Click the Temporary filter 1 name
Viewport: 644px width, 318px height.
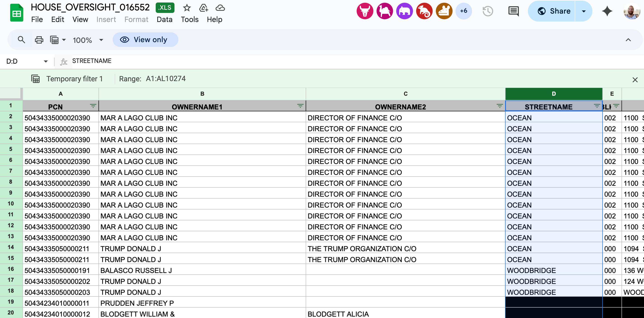tap(74, 79)
